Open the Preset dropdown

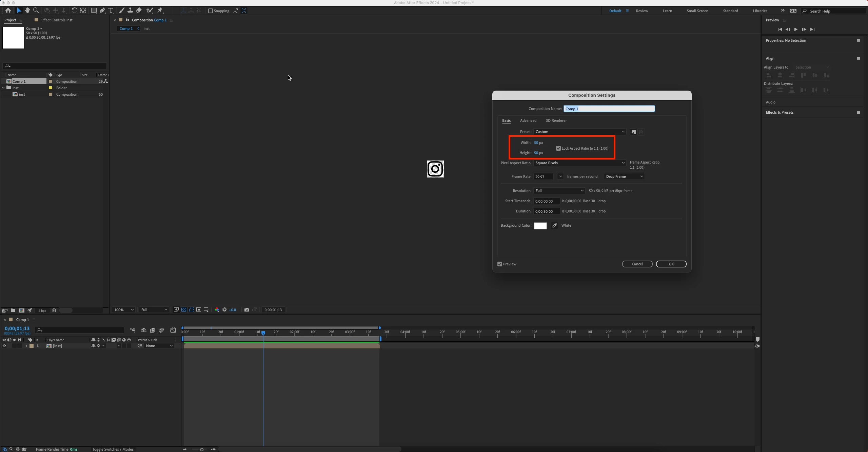[x=579, y=132]
